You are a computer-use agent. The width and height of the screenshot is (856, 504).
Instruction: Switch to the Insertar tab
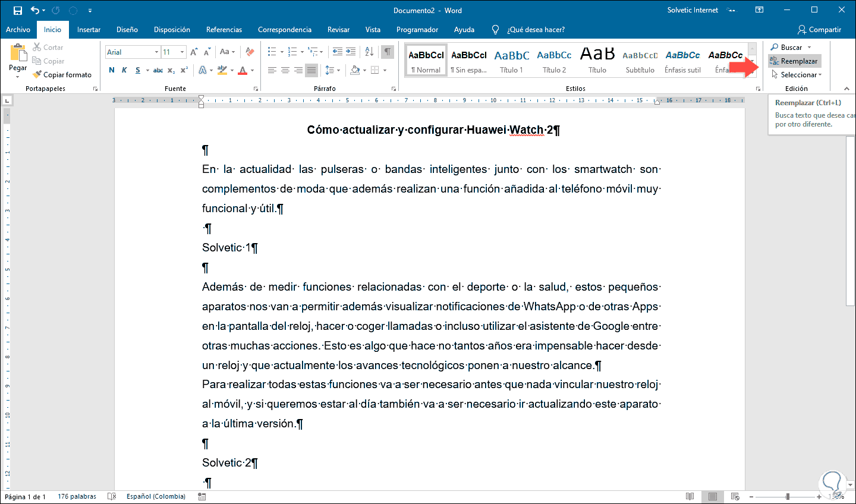pos(89,30)
